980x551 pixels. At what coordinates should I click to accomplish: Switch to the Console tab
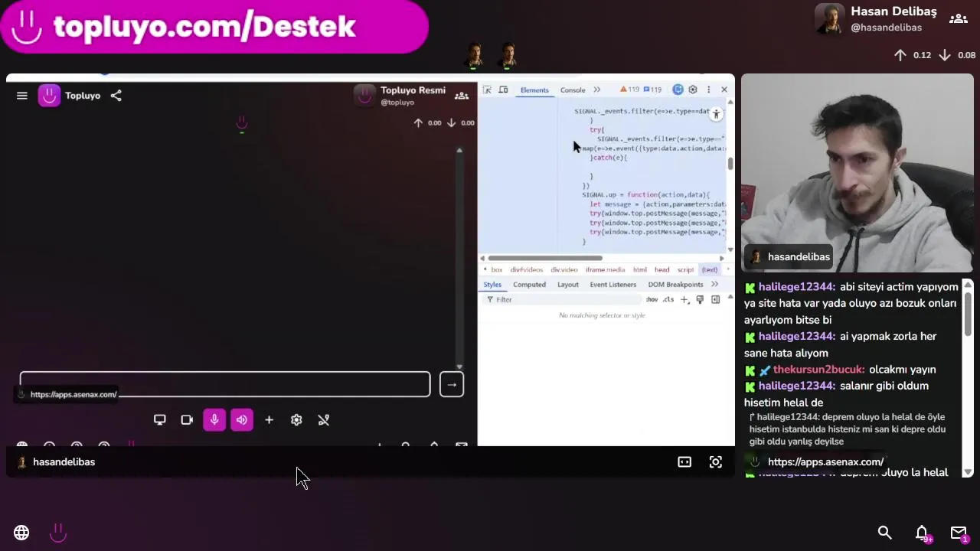(x=573, y=90)
